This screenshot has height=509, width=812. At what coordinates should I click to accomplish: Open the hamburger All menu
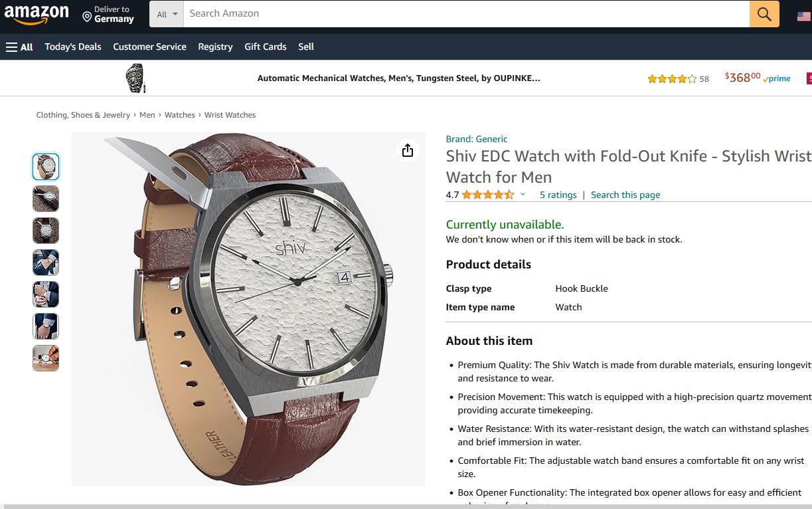click(x=19, y=47)
